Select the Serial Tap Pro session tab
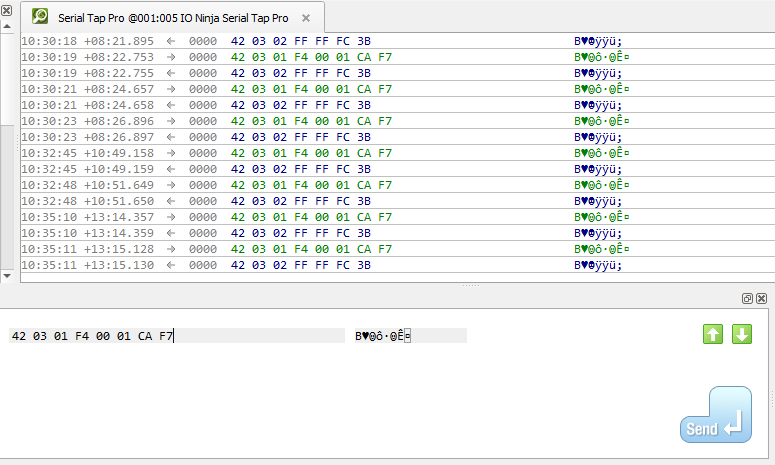The image size is (775, 465). point(173,18)
